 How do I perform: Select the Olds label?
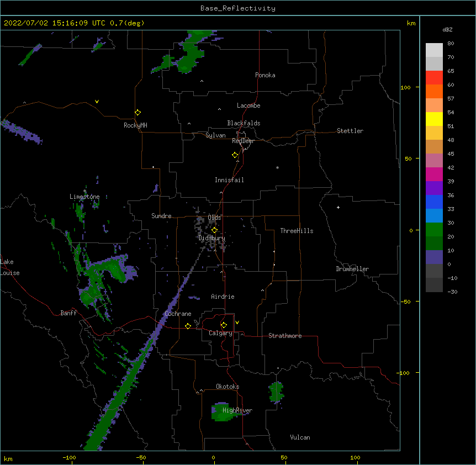(x=214, y=218)
